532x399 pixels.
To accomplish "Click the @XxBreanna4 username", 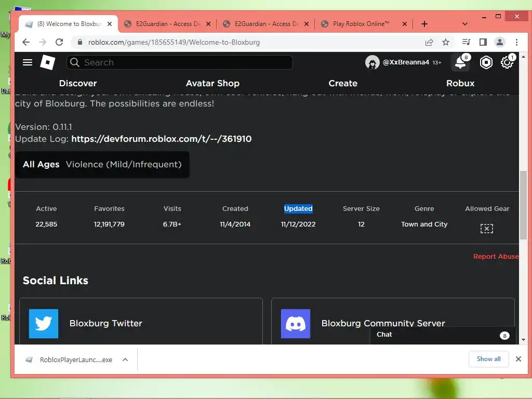I will 406,62.
